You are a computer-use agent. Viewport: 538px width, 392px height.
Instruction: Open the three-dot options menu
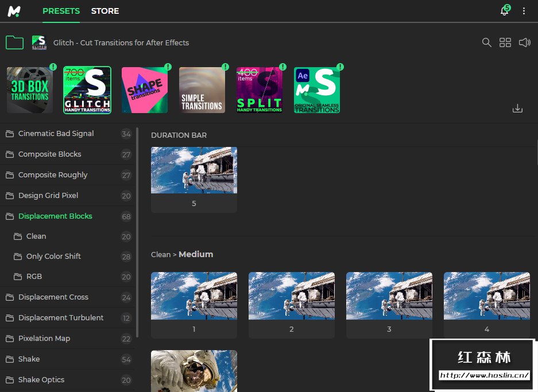click(524, 11)
